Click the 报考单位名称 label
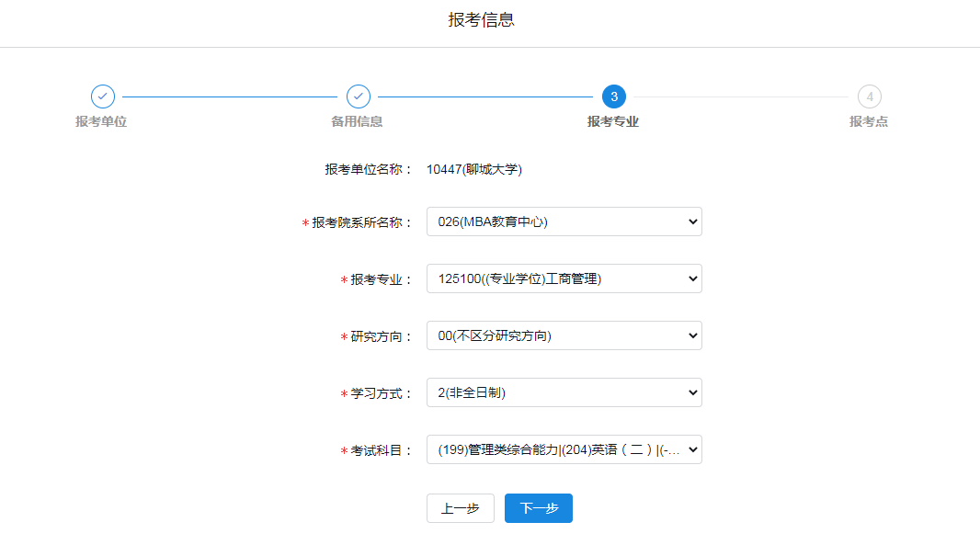980x545 pixels. (x=369, y=169)
